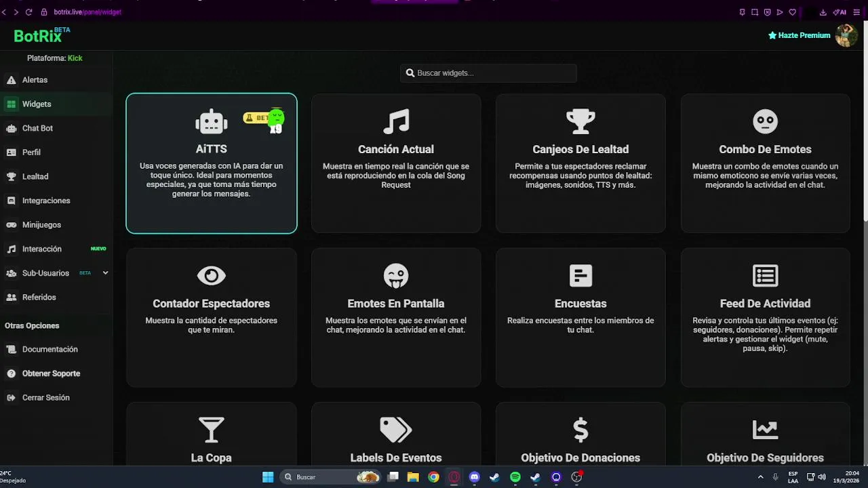Viewport: 868px width, 488px height.
Task: Open Chat Bot in the sidebar
Action: coord(56,128)
